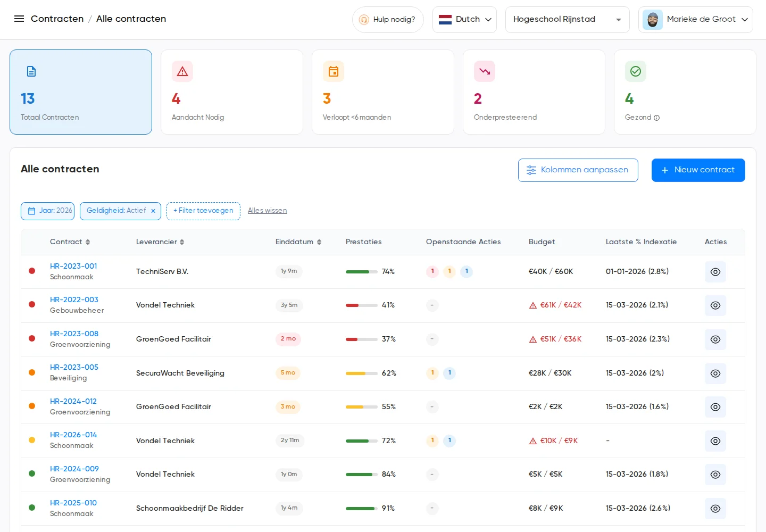This screenshot has width=766, height=532.
Task: View the HR-2022-003 row via eye icon
Action: pos(715,305)
